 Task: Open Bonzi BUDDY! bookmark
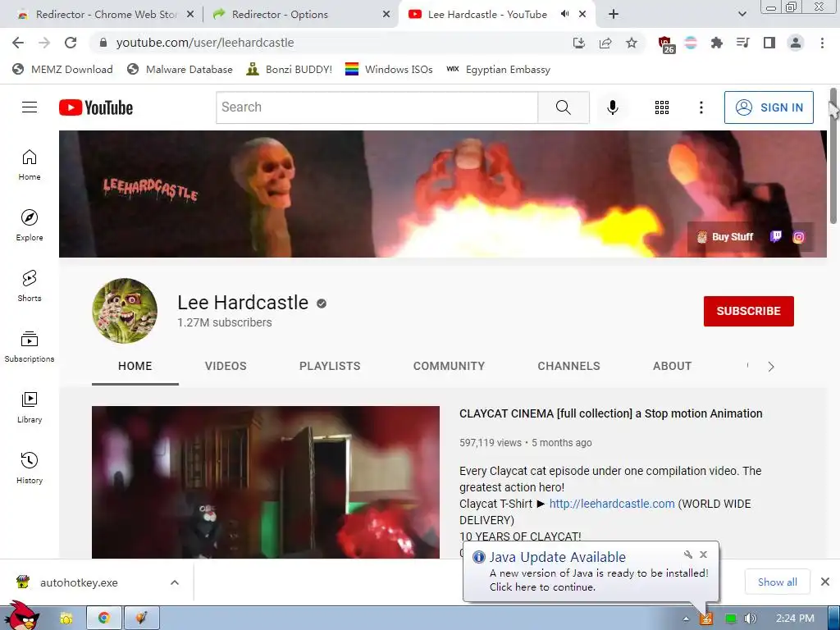[x=290, y=70]
